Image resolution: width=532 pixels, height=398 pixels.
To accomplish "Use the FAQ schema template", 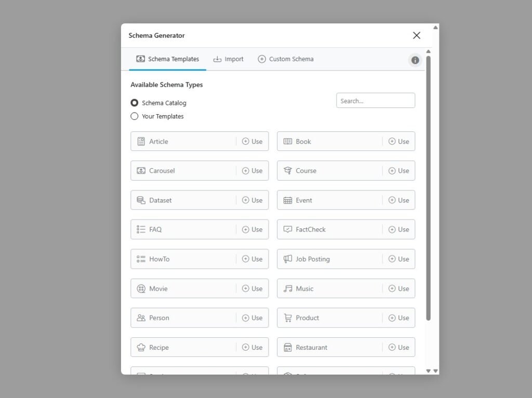I will (x=252, y=229).
